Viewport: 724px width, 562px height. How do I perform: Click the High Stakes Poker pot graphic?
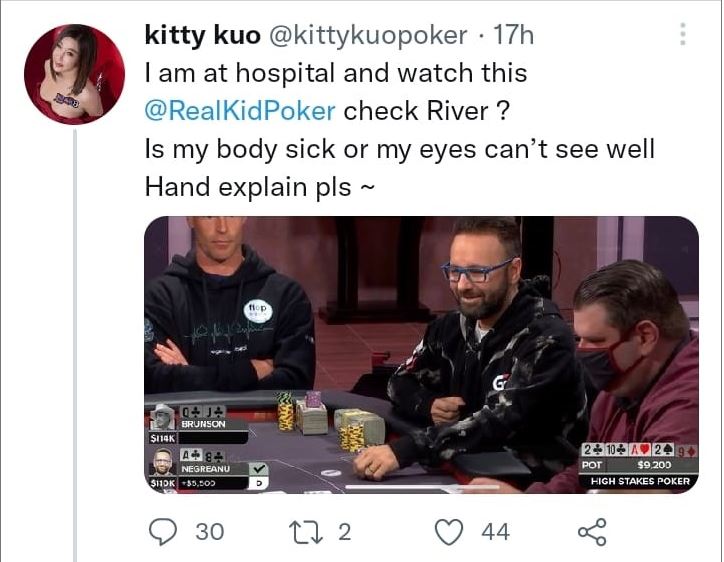coord(639,465)
